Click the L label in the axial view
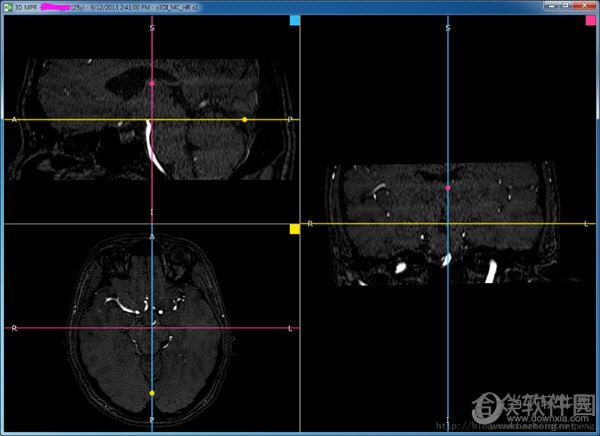The width and height of the screenshot is (600, 436). coord(290,328)
